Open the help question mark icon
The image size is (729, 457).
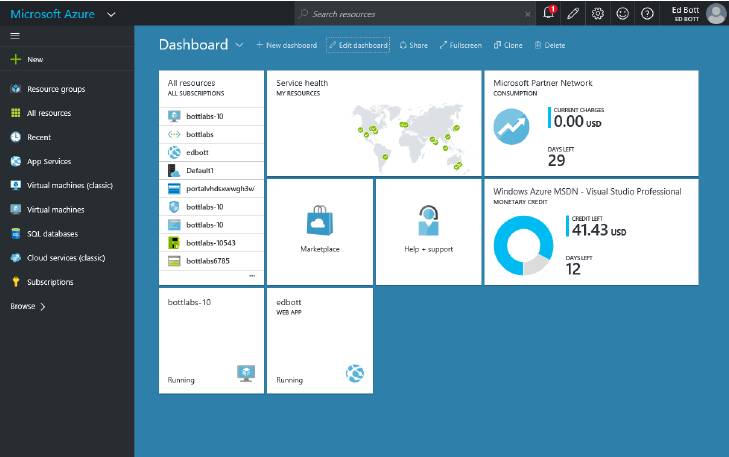[647, 14]
